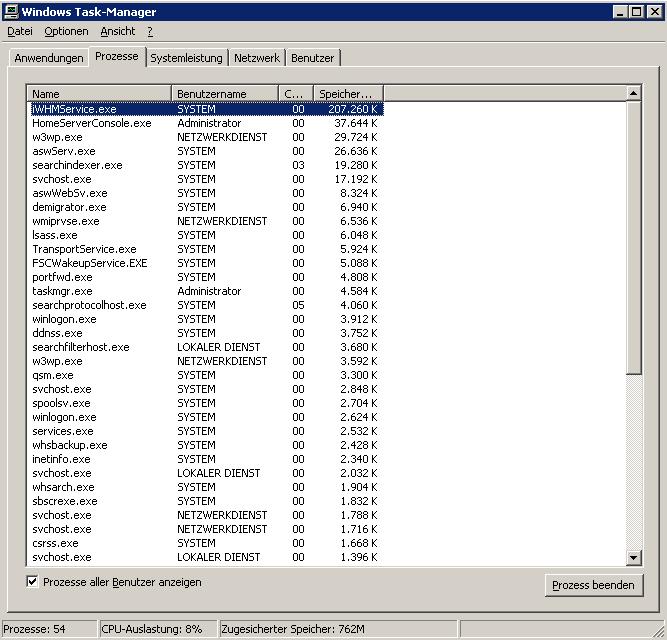Close the Task-Manager window
The height and width of the screenshot is (640, 667).
click(654, 12)
